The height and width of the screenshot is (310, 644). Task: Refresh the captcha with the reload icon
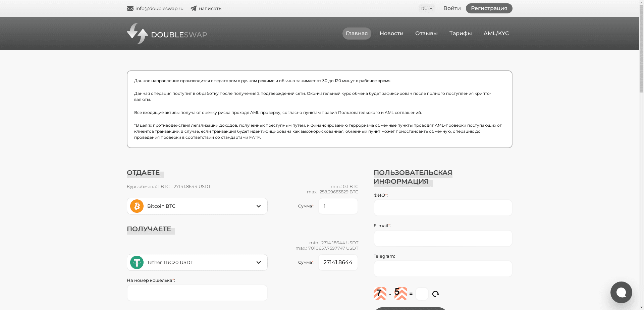(x=436, y=294)
